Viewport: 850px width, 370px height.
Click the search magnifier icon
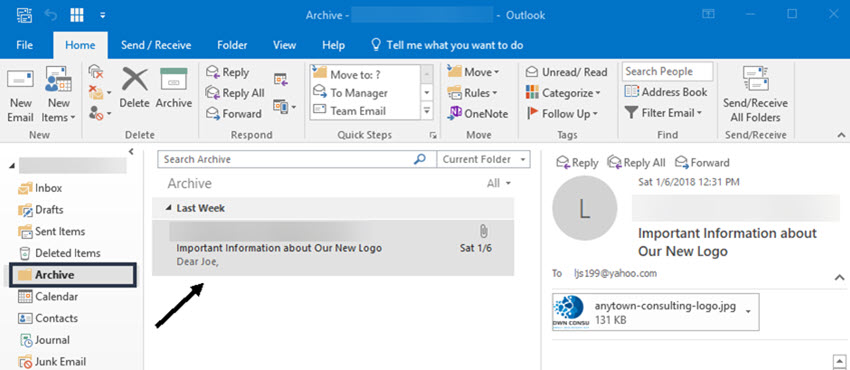[x=420, y=159]
